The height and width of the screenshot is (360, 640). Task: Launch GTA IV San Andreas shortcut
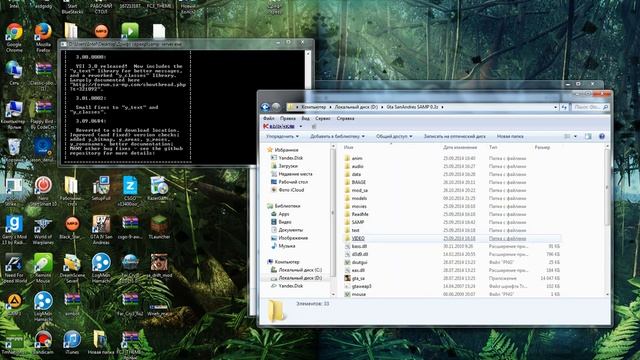click(x=101, y=229)
